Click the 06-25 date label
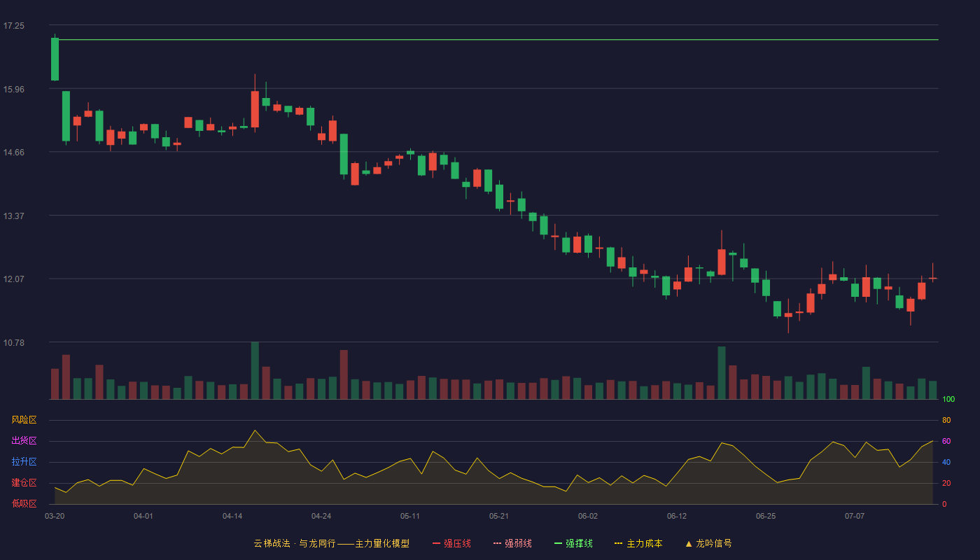Viewport: 980px width, 560px height. tap(766, 516)
